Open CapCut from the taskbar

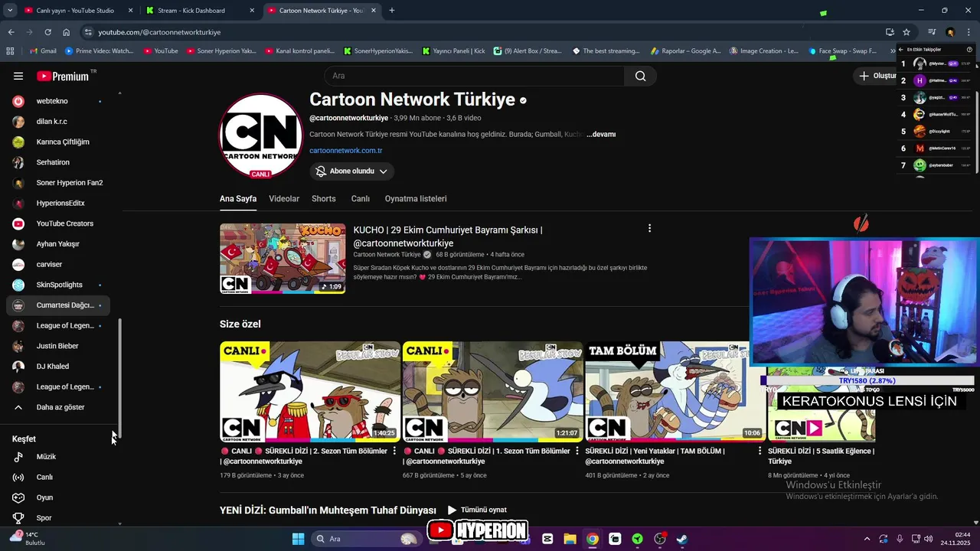click(547, 539)
